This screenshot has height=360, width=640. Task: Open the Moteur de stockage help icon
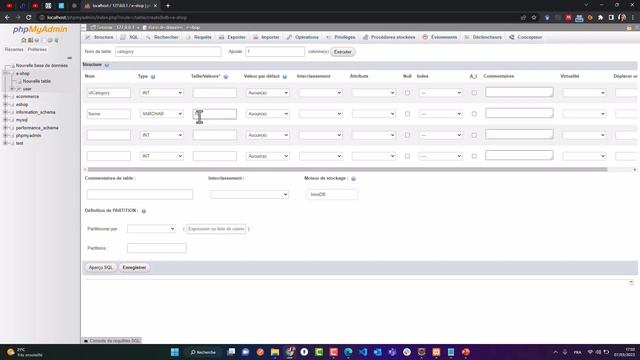353,179
